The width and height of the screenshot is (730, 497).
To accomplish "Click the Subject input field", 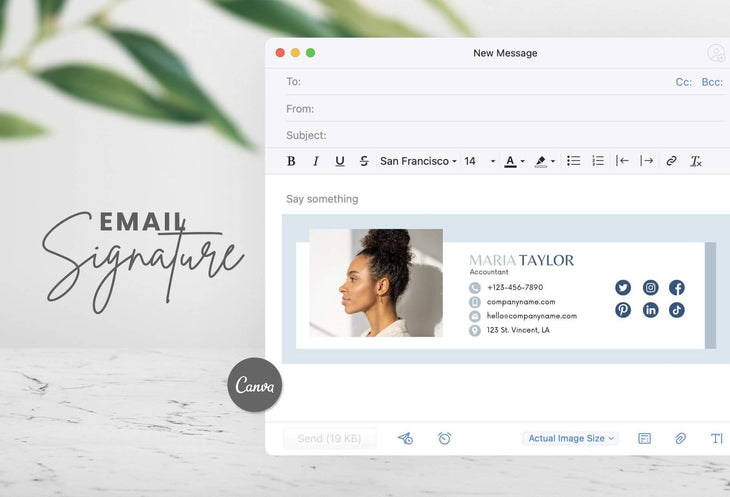I will [x=500, y=135].
